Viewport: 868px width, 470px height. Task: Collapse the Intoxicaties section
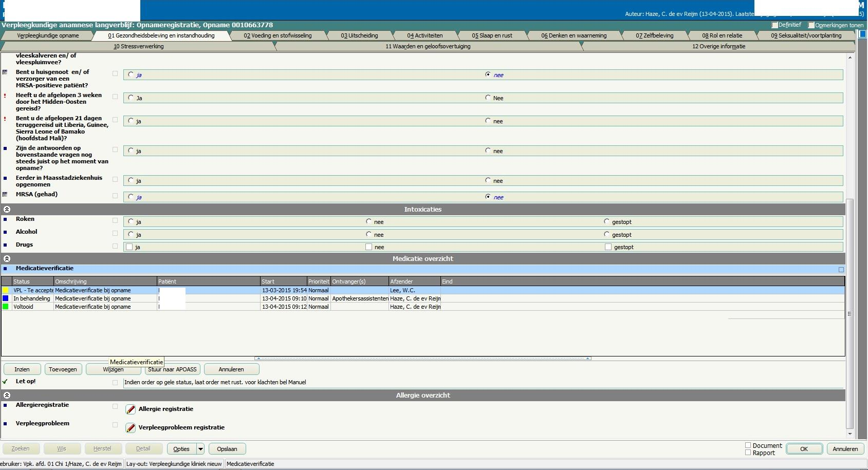coord(7,210)
